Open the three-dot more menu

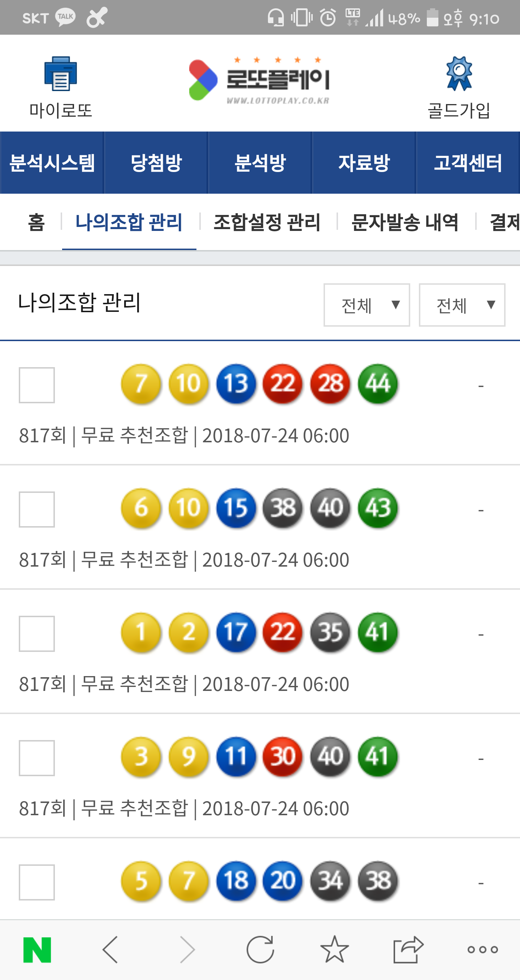tap(482, 950)
